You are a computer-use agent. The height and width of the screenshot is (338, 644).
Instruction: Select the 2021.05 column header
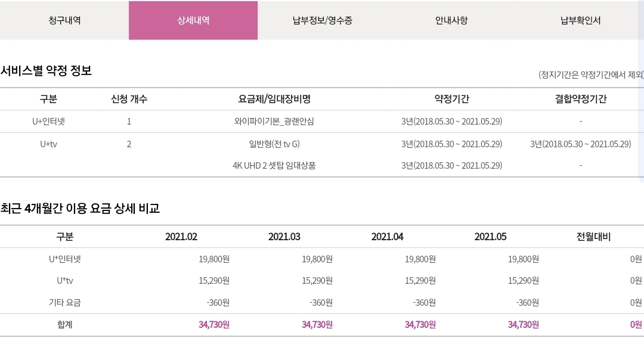coord(491,237)
